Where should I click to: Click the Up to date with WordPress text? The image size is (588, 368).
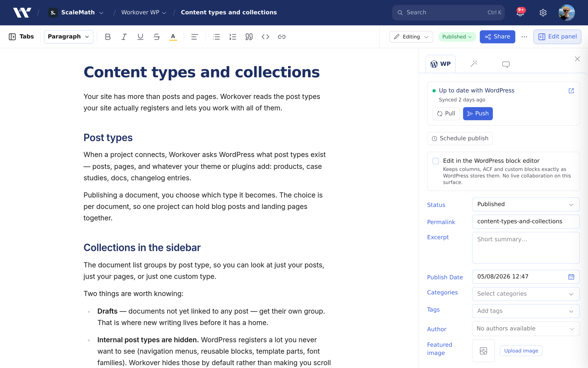click(x=476, y=91)
